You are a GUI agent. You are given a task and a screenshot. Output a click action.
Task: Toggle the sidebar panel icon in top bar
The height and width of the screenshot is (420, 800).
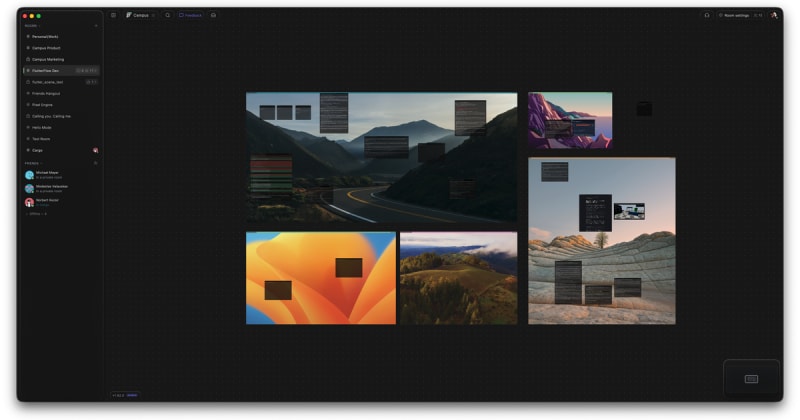pos(113,15)
